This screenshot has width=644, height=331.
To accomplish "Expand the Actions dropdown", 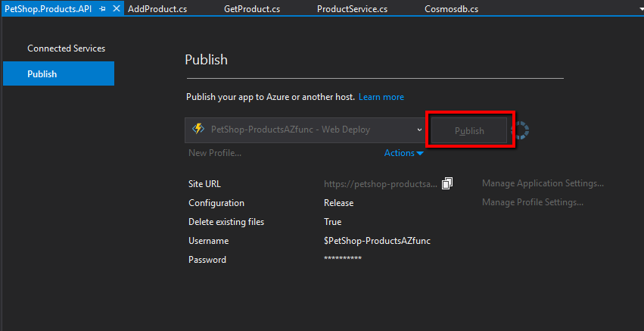I will 403,153.
